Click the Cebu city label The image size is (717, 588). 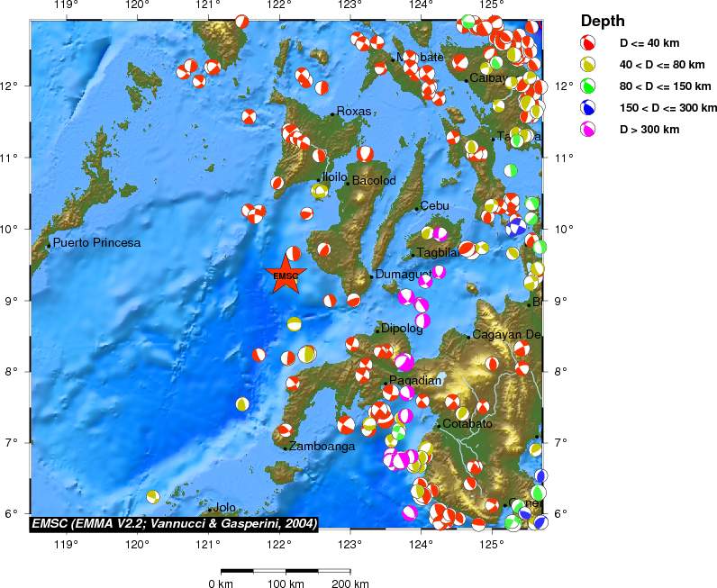click(x=434, y=206)
